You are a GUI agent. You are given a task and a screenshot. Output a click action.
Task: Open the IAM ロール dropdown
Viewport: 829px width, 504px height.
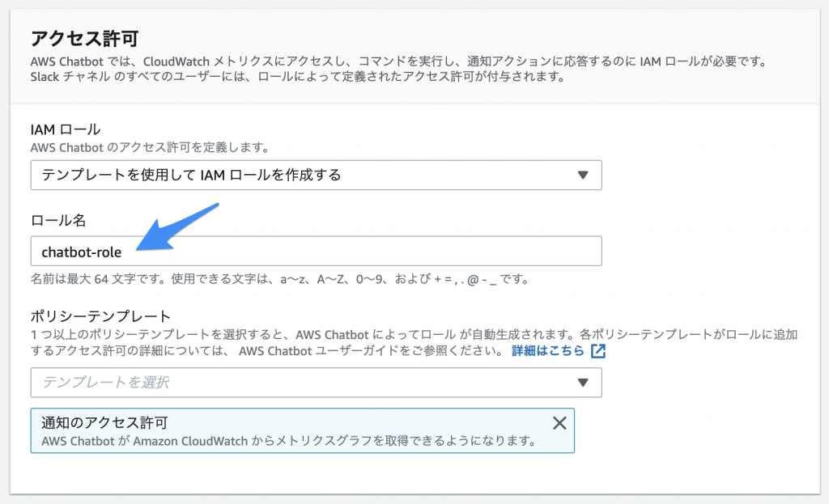tap(316, 175)
